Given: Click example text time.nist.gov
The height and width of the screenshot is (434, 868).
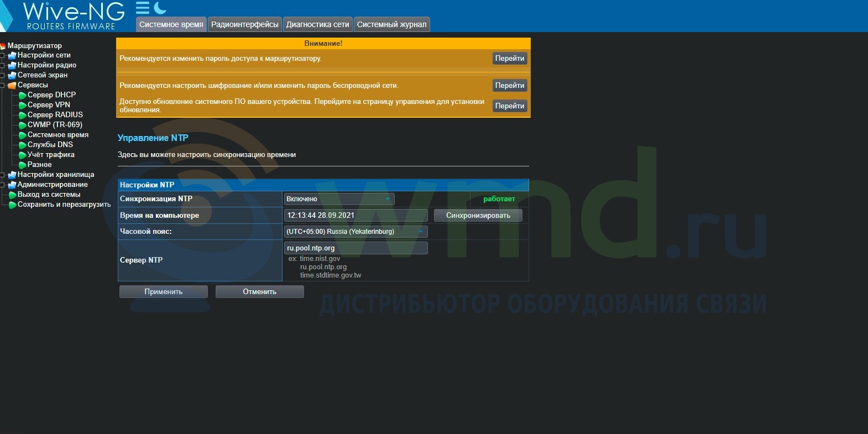Looking at the screenshot, I should pos(320,259).
